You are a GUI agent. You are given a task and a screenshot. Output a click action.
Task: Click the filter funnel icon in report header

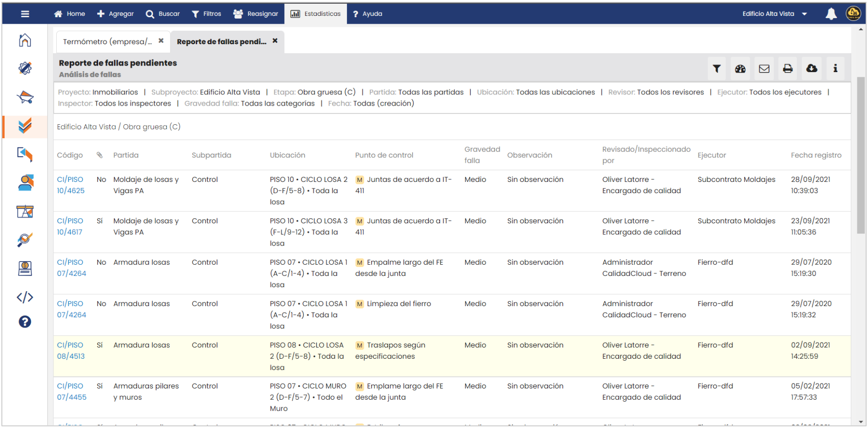click(x=716, y=69)
